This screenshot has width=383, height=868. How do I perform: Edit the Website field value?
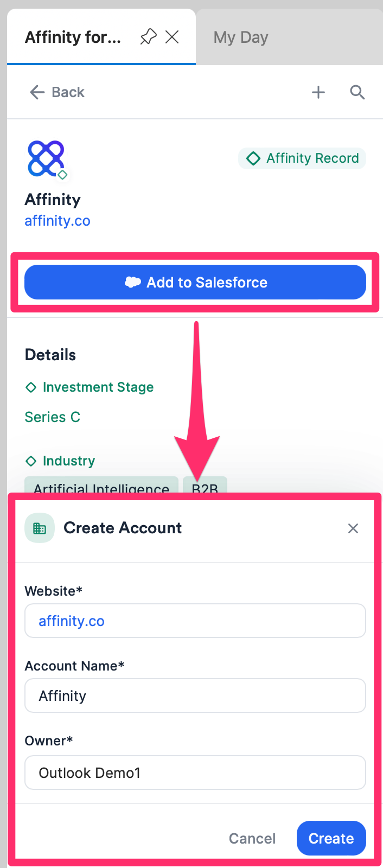coord(195,620)
